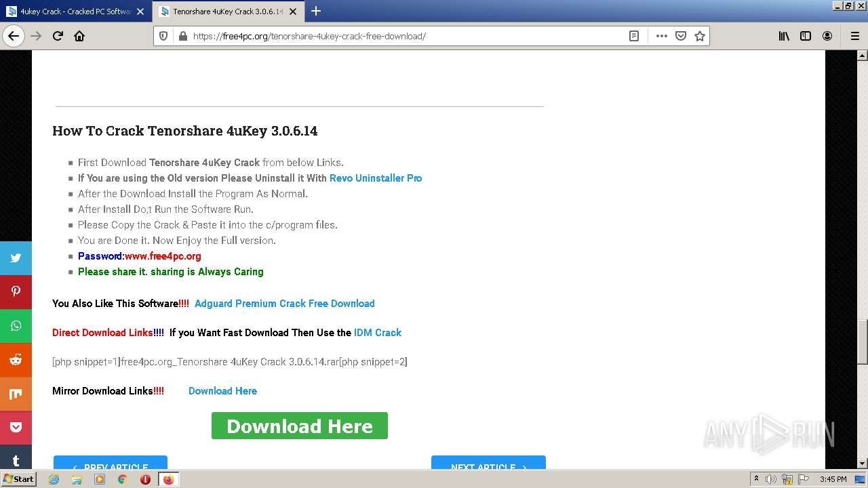Viewport: 868px width, 488px height.
Task: Toggle reader view for this page
Action: pos(634,36)
